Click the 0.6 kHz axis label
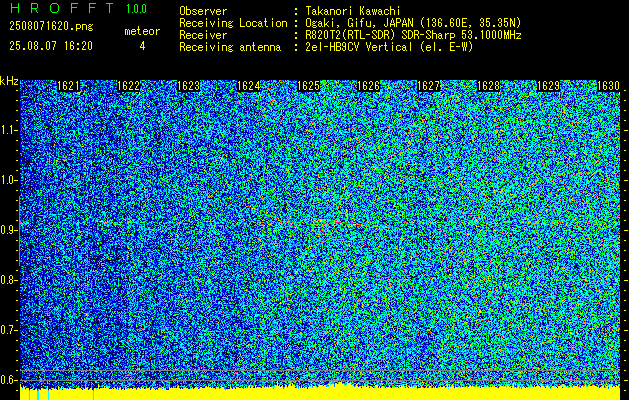The image size is (629, 400). 8,380
